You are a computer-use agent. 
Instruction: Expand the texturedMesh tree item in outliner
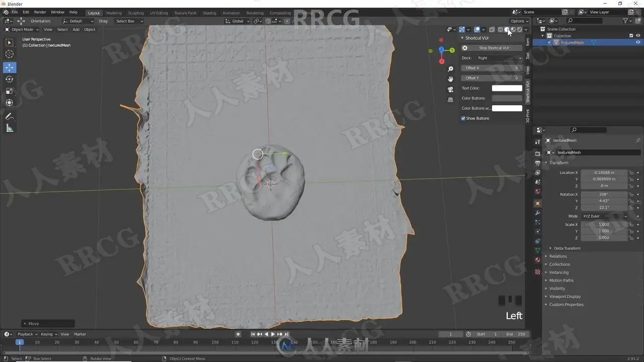tap(549, 43)
